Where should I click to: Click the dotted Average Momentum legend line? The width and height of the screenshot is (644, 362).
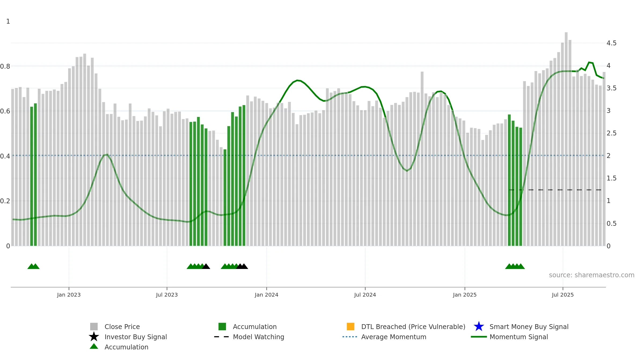[x=350, y=337]
